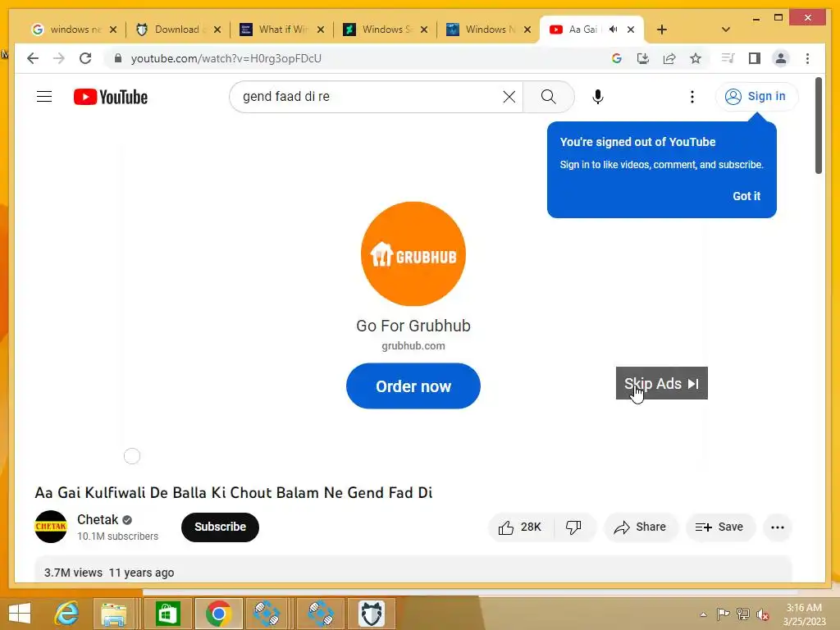Click Sign in button
The width and height of the screenshot is (840, 630).
[x=756, y=97]
